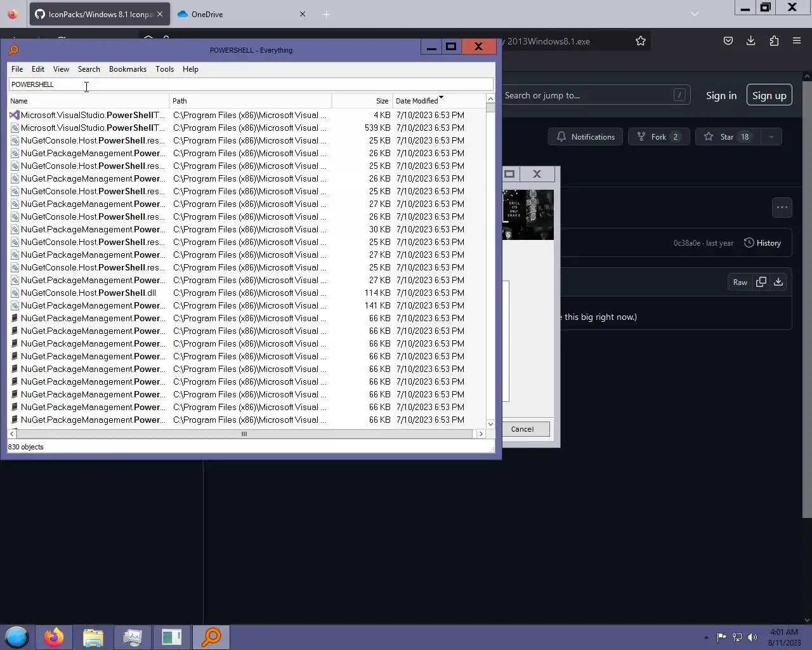Select NuGetConsole.Host.PowerShell.dll row
812x650 pixels.
click(247, 293)
